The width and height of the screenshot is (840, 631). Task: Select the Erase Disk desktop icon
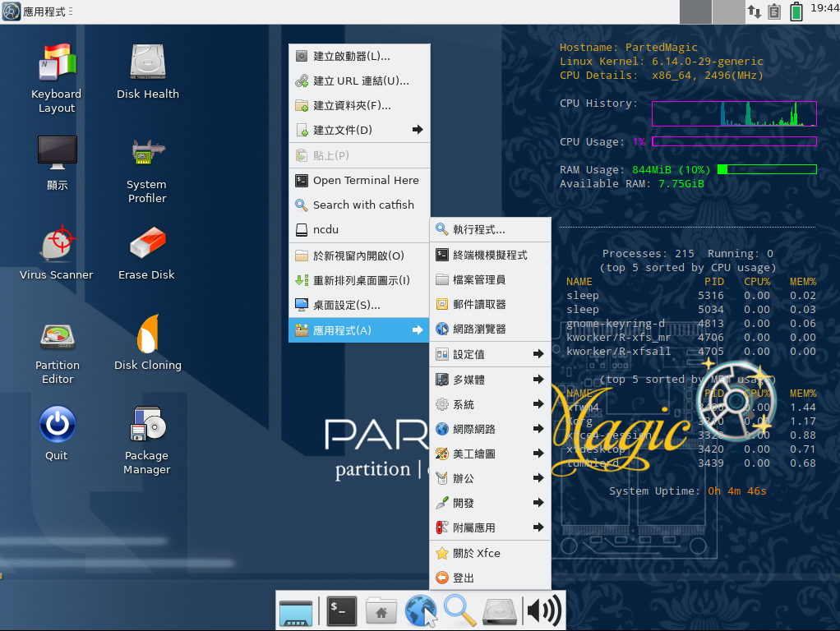[x=147, y=251]
